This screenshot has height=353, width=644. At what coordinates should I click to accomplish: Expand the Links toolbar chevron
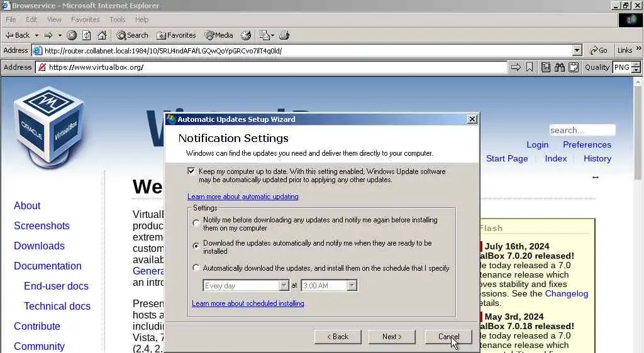point(639,48)
